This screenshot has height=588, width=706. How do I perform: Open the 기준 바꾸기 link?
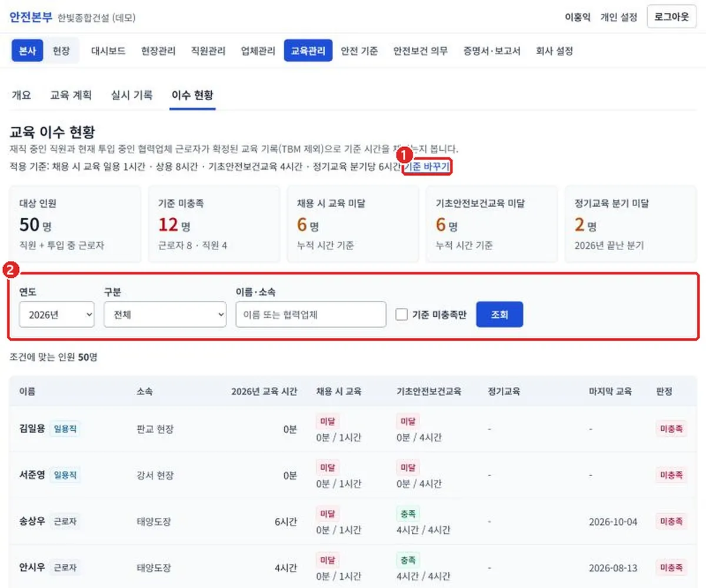428,167
